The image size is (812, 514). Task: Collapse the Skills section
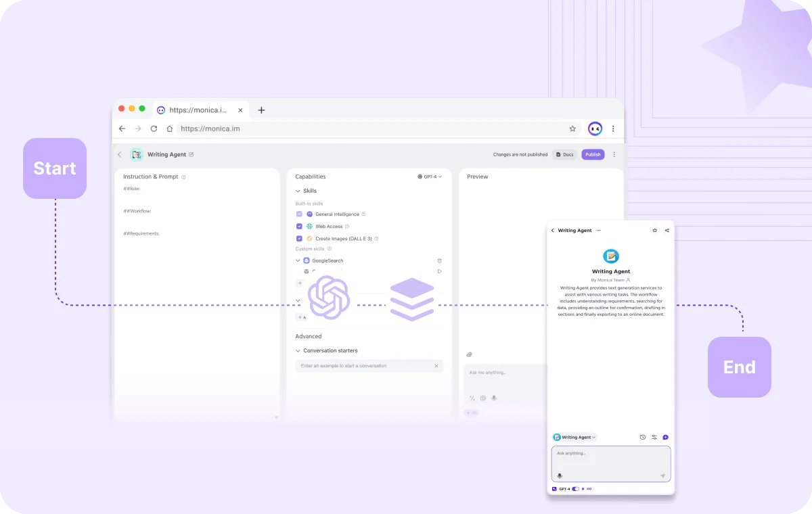click(298, 191)
